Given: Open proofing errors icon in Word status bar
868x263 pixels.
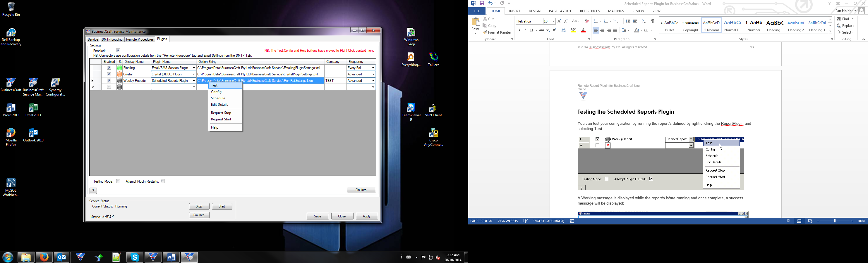Looking at the screenshot, I should tap(526, 221).
